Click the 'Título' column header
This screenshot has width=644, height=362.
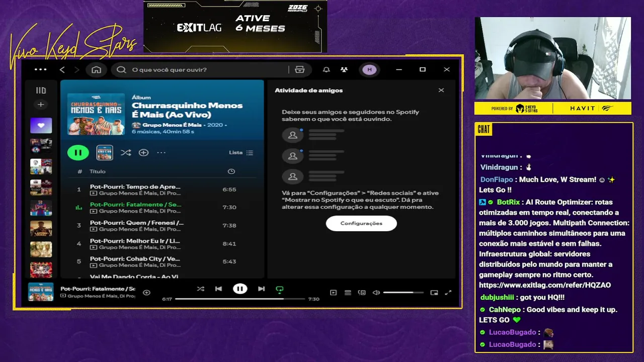(x=98, y=171)
